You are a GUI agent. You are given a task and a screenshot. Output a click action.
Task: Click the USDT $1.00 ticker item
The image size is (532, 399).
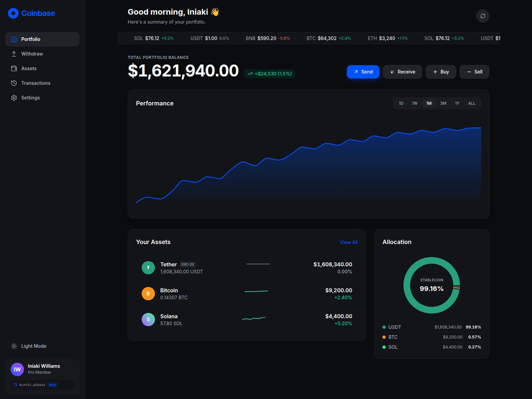[209, 38]
